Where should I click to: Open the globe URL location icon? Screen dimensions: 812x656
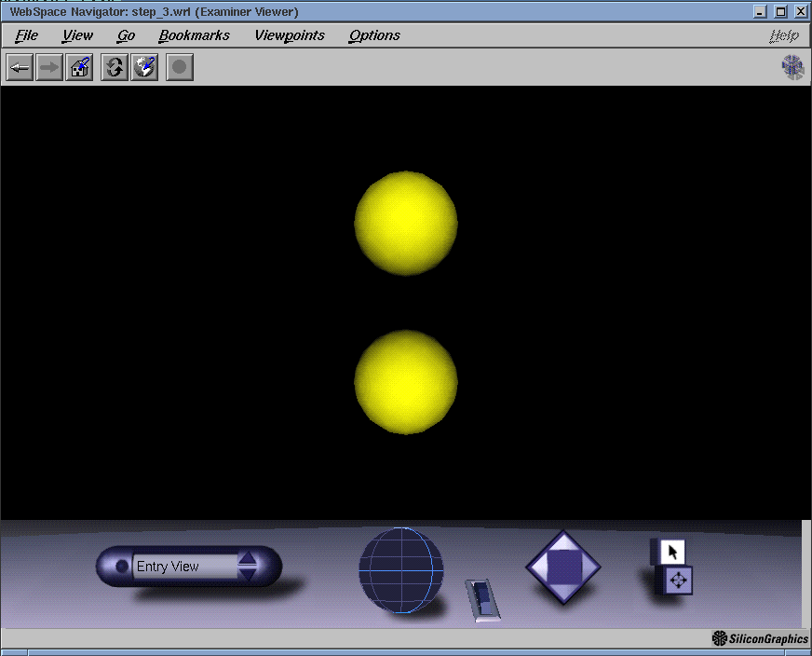pos(144,67)
